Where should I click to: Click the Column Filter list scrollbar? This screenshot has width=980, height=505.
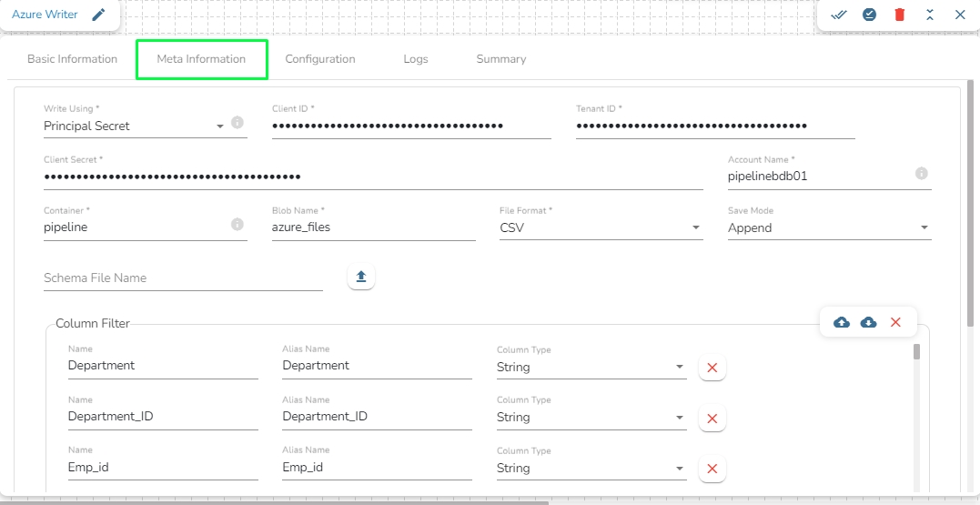pyautogui.click(x=916, y=353)
